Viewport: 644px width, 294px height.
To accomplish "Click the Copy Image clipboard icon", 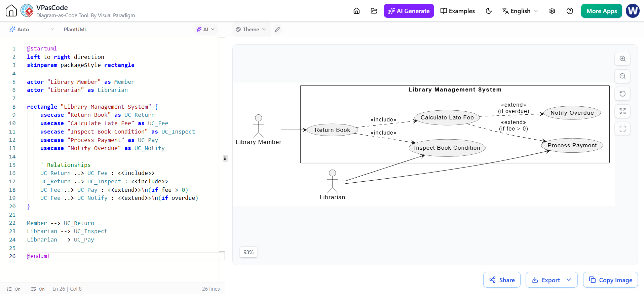I will pos(592,280).
